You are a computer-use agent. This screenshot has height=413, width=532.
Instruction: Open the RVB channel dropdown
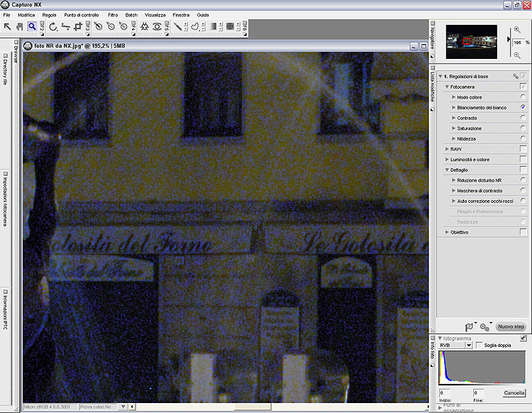click(469, 345)
